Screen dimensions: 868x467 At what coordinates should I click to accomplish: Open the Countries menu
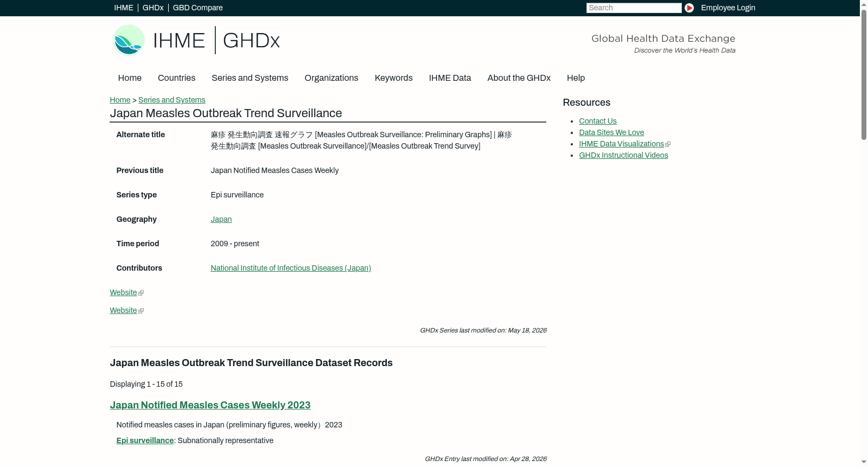[176, 78]
